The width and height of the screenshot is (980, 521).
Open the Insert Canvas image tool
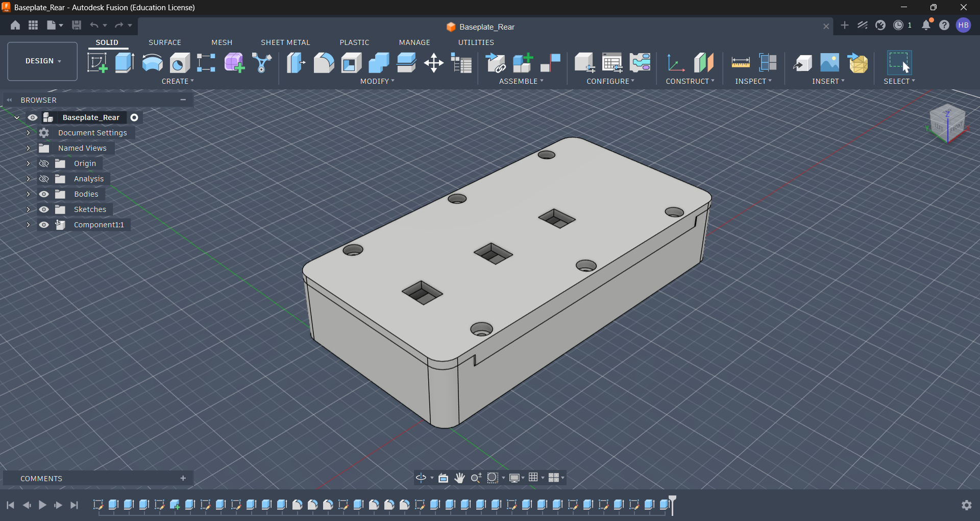pyautogui.click(x=830, y=63)
